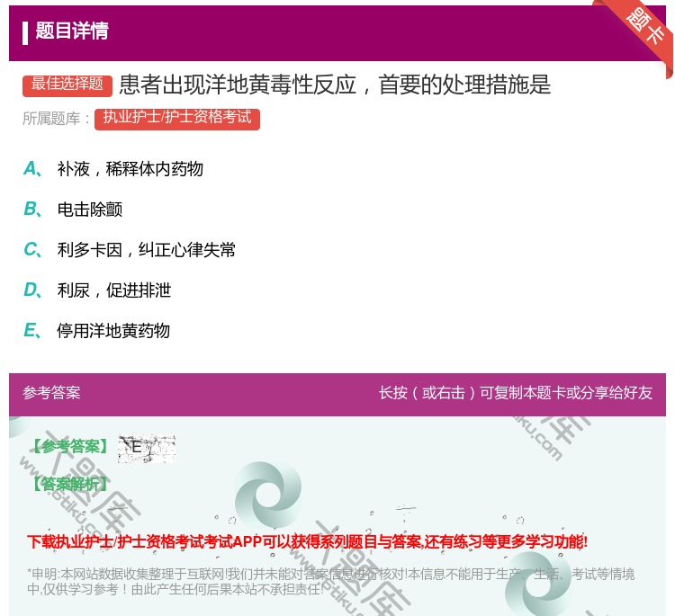The width and height of the screenshot is (675, 616).
Task: Select option B 电击除颤
Action: [73, 209]
